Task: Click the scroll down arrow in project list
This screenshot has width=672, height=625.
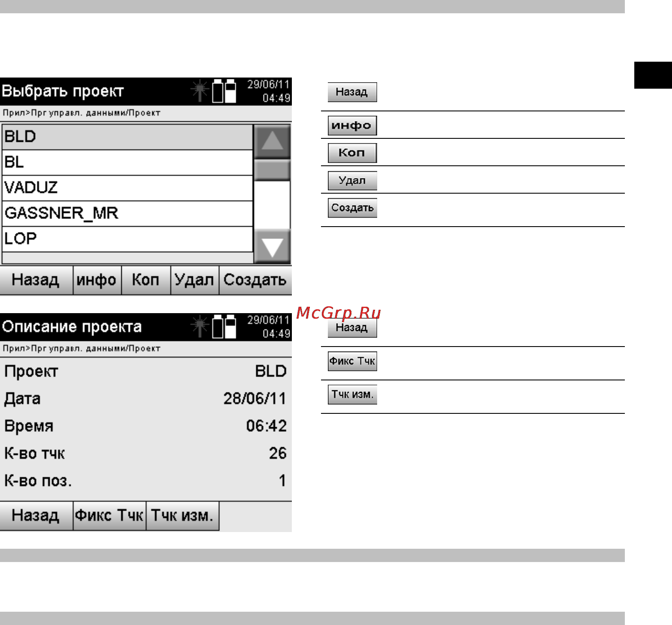Action: (x=272, y=247)
